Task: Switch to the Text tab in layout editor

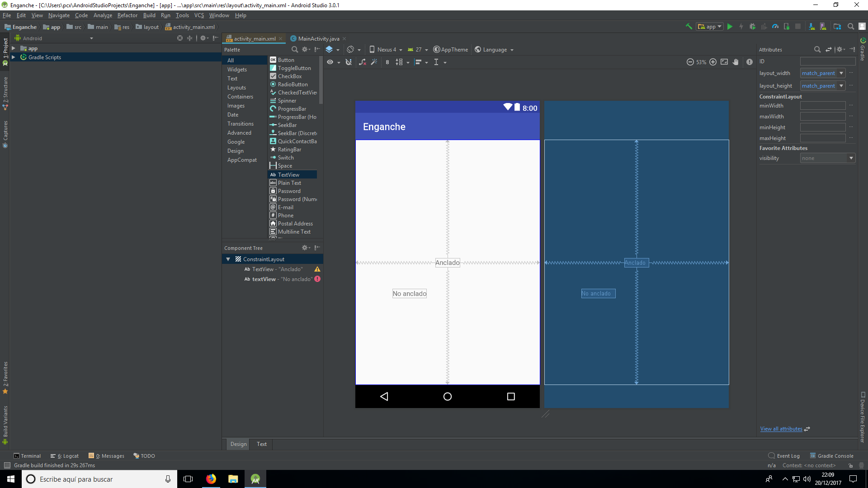Action: (261, 444)
